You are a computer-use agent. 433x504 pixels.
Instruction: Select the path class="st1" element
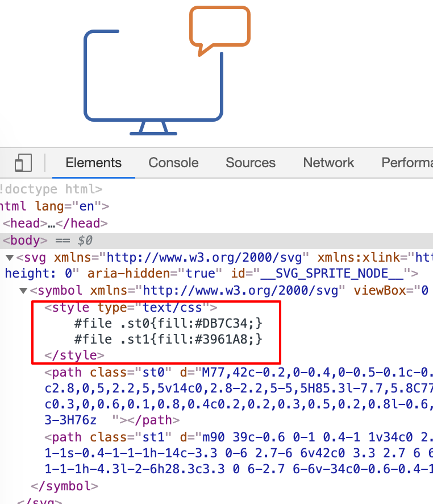239,453
